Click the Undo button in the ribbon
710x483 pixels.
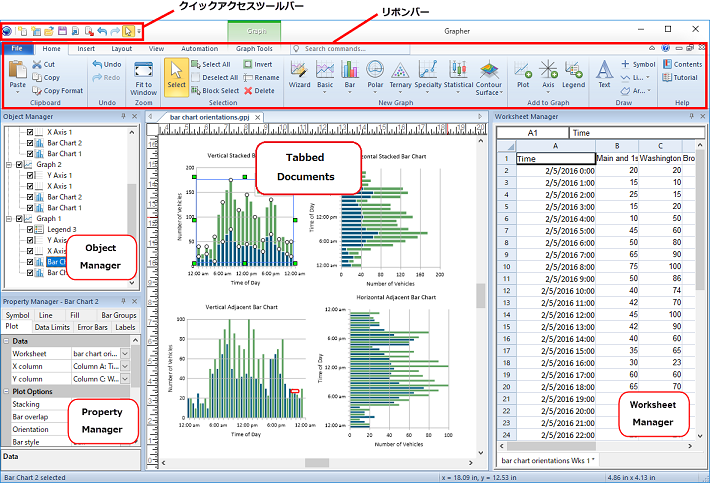pyautogui.click(x=107, y=64)
